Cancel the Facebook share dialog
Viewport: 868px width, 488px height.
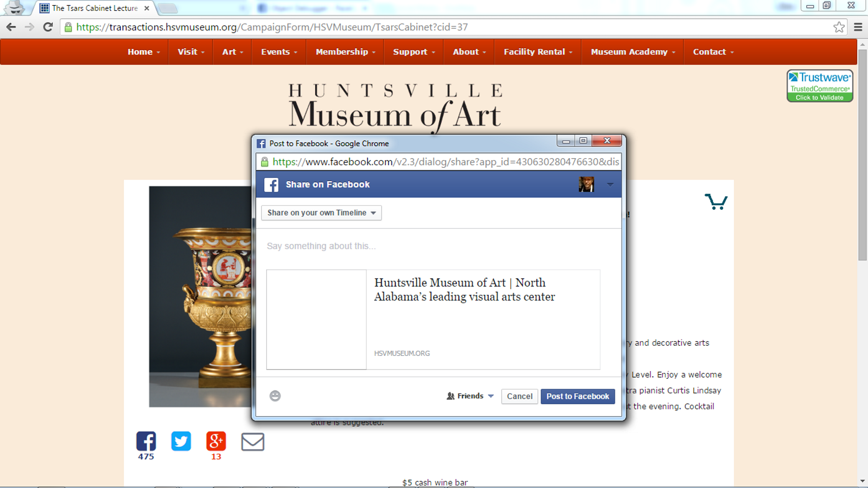coord(519,396)
